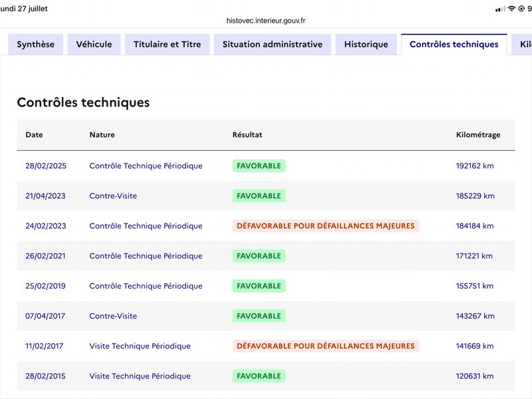Click the mileage 141669 km
Screen dimensions: 532x399
(x=475, y=346)
